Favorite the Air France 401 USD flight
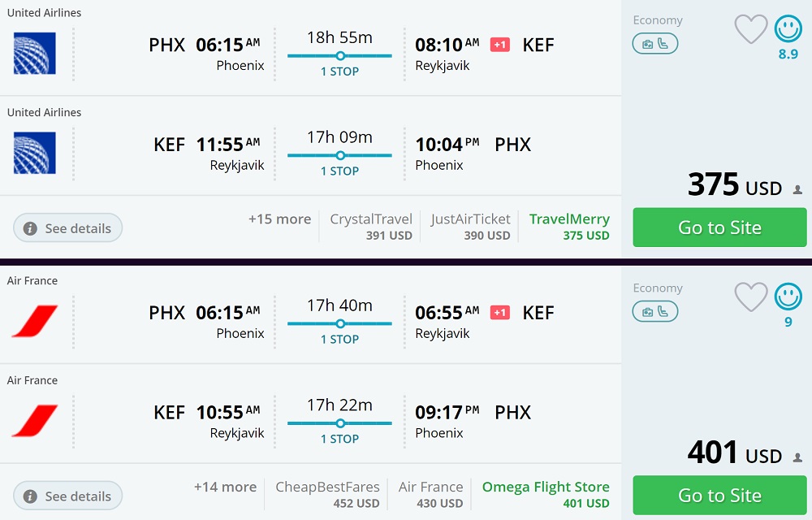 750,298
